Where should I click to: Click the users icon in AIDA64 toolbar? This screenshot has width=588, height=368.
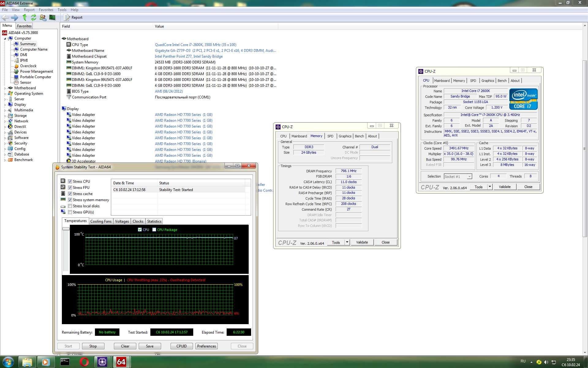[x=43, y=17]
